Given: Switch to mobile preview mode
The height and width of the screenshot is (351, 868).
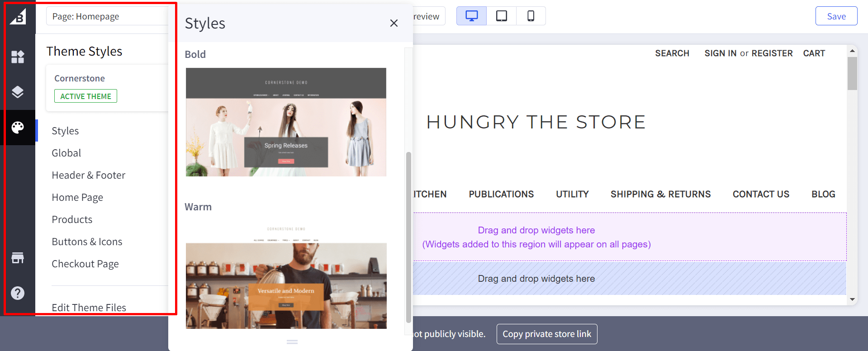Looking at the screenshot, I should [x=531, y=16].
